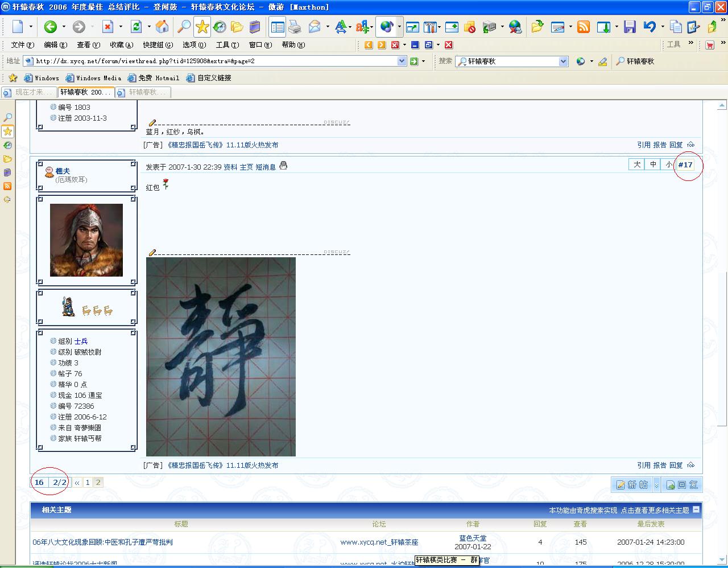
Task: Open the sidebar RSS feed panel
Action: click(x=7, y=186)
